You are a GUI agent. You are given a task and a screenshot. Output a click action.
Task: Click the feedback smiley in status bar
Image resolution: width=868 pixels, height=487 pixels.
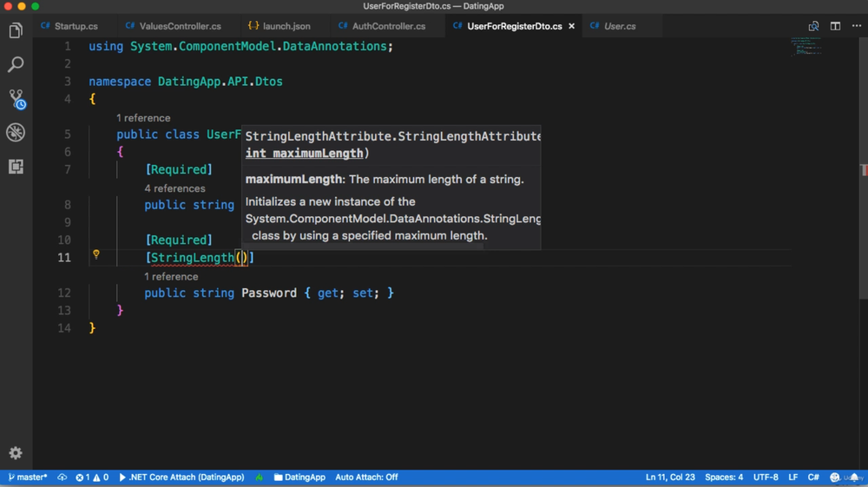click(x=834, y=477)
